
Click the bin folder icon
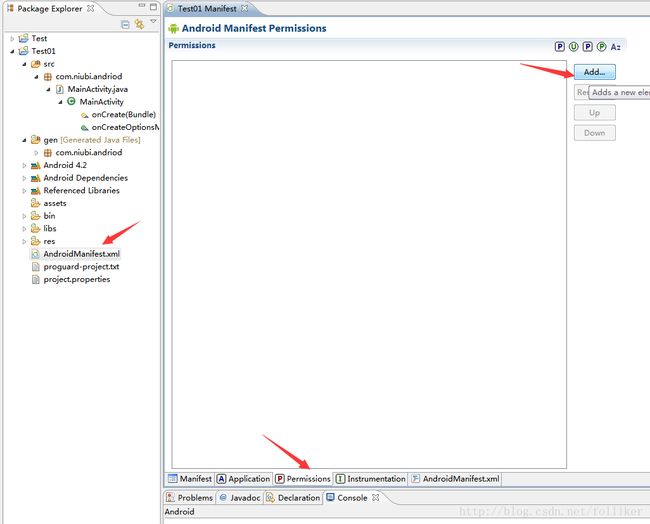(36, 216)
